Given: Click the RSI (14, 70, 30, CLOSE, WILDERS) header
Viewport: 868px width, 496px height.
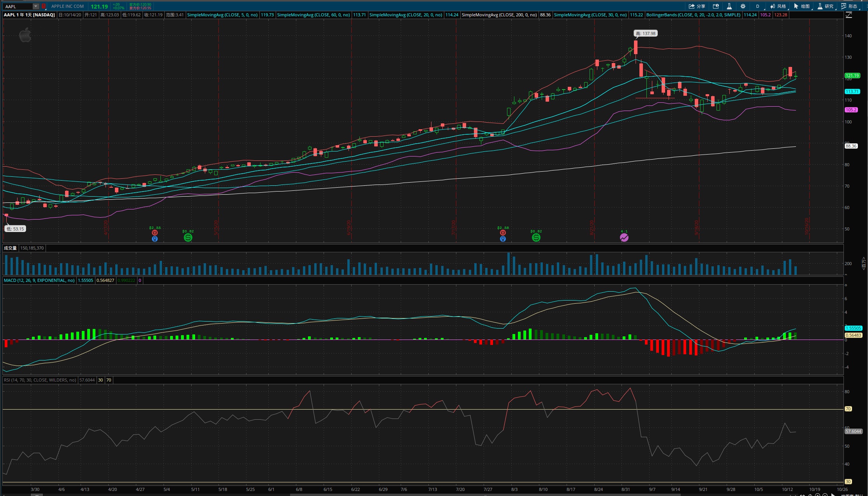Looking at the screenshot, I should coord(40,380).
